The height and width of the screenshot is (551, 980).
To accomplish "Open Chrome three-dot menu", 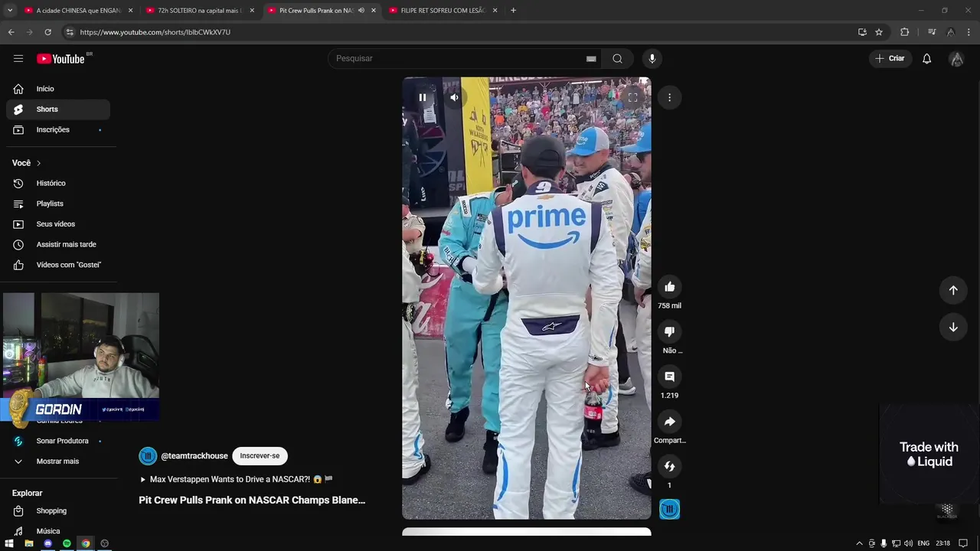I will click(969, 32).
